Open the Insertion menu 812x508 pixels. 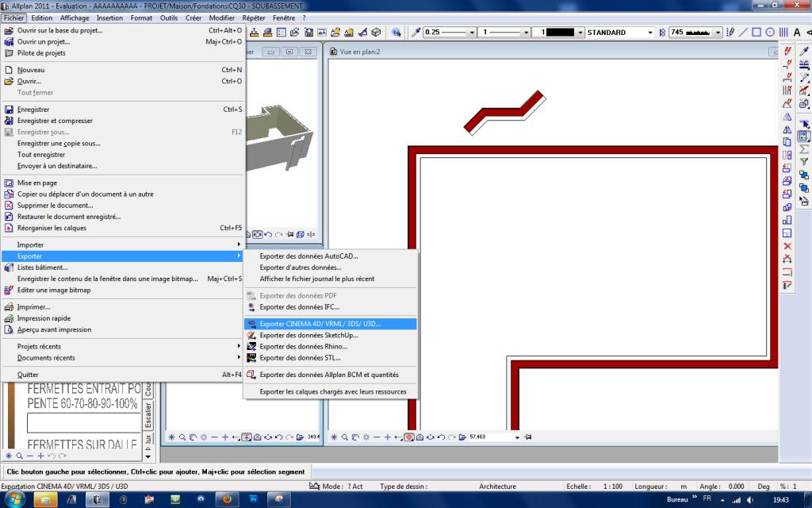click(x=109, y=17)
